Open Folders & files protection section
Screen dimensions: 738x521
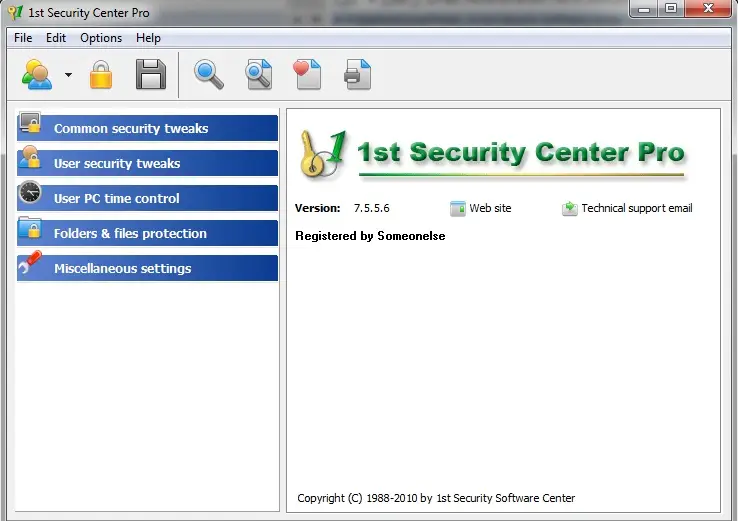(x=147, y=233)
